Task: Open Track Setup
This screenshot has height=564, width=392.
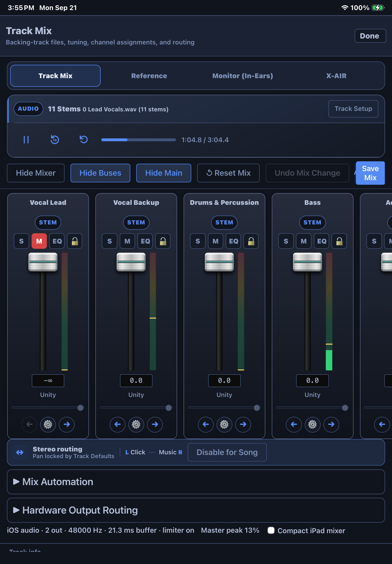Action: coord(353,109)
